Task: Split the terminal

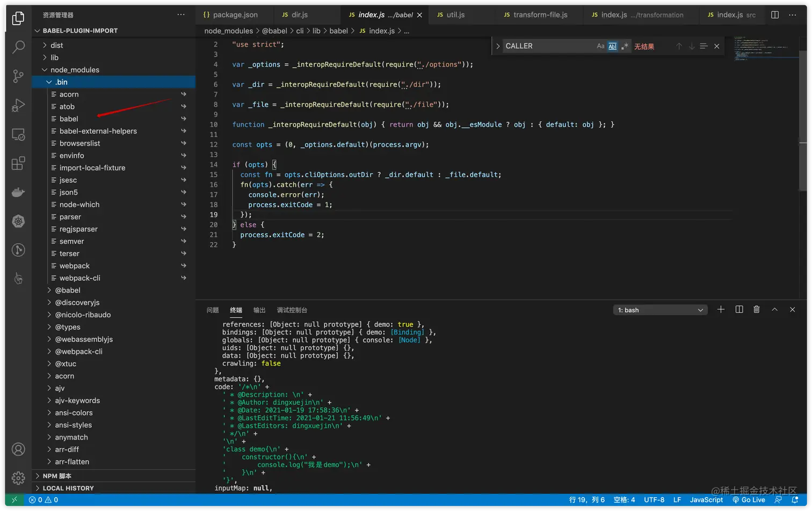Action: [x=739, y=310]
